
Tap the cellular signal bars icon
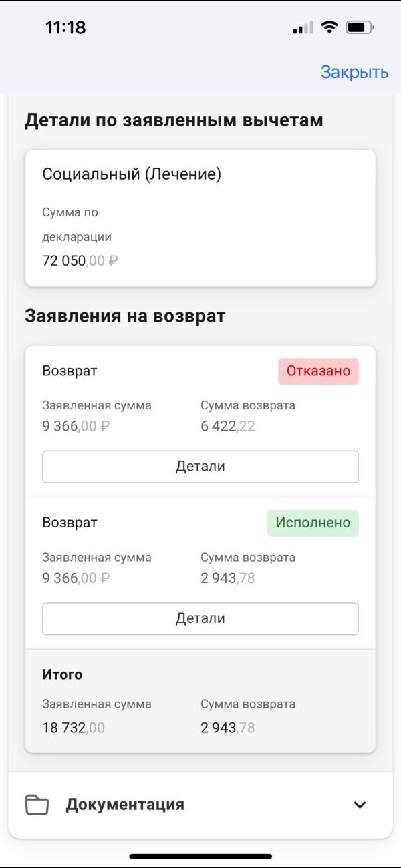coord(303,28)
